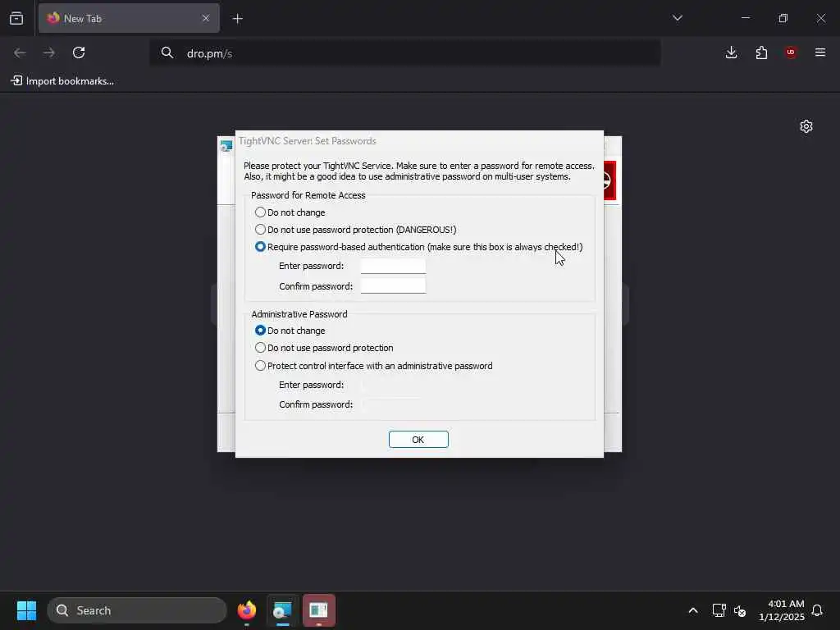Click Import bookmarks link
This screenshot has height=630, width=840.
[62, 81]
